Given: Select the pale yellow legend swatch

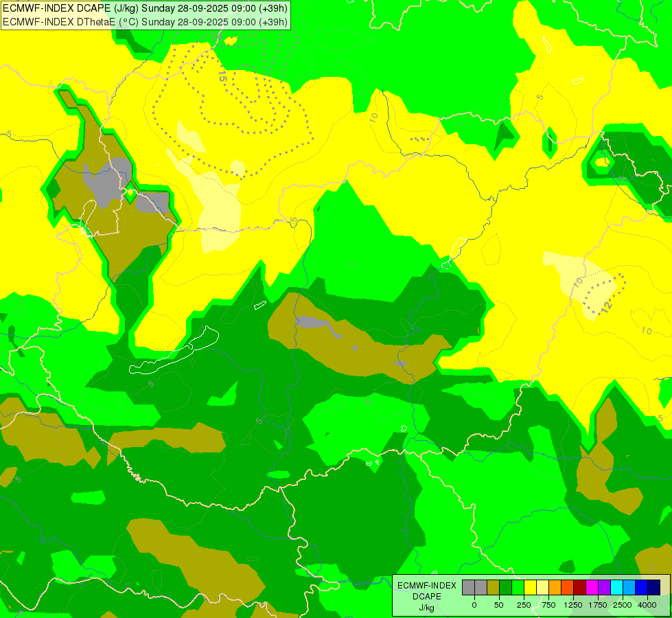Looking at the screenshot, I should [x=542, y=588].
